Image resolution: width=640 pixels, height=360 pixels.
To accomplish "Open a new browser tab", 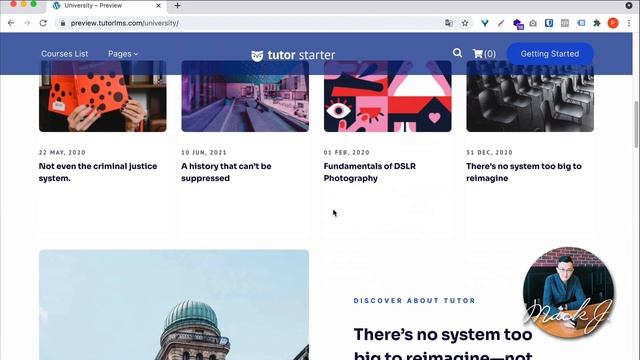I will pos(177,6).
